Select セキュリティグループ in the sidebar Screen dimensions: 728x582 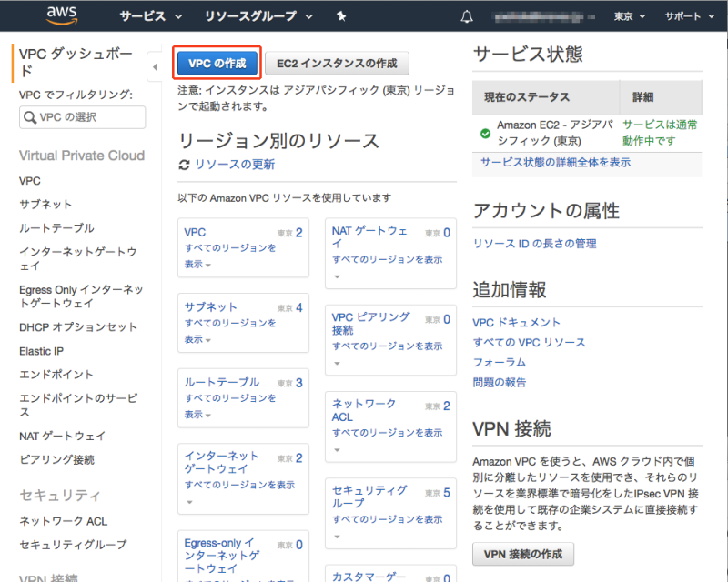click(x=73, y=545)
